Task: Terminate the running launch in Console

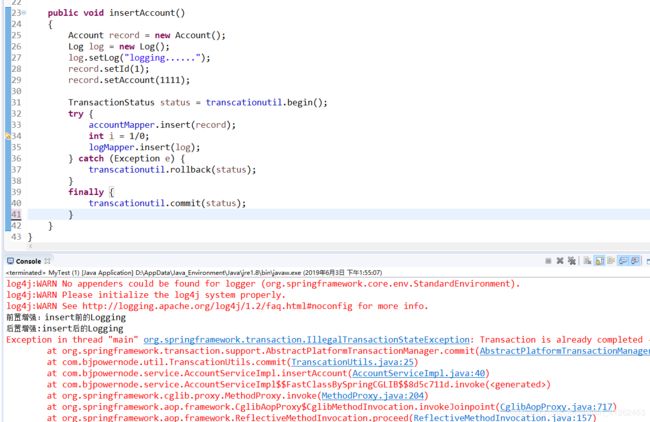Action: click(x=548, y=261)
